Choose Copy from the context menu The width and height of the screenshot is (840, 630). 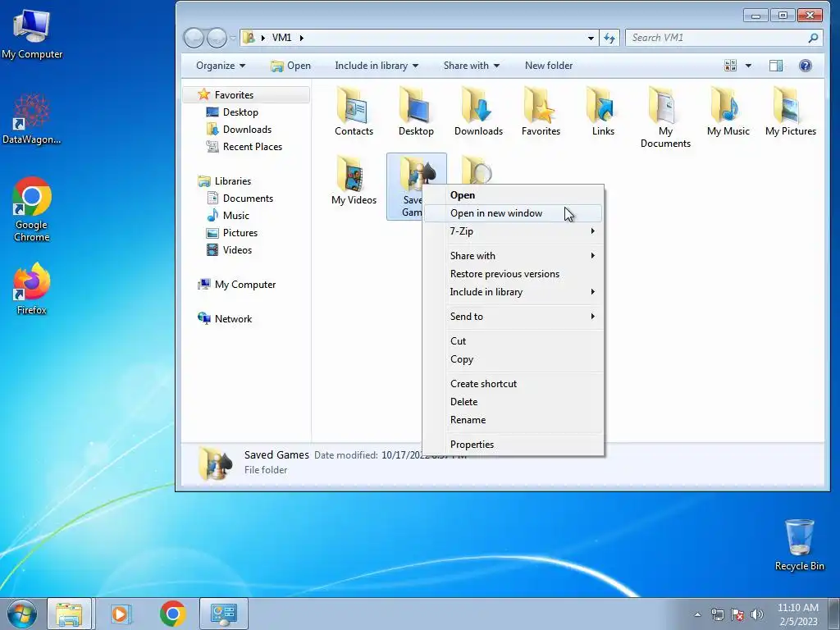tap(514, 359)
